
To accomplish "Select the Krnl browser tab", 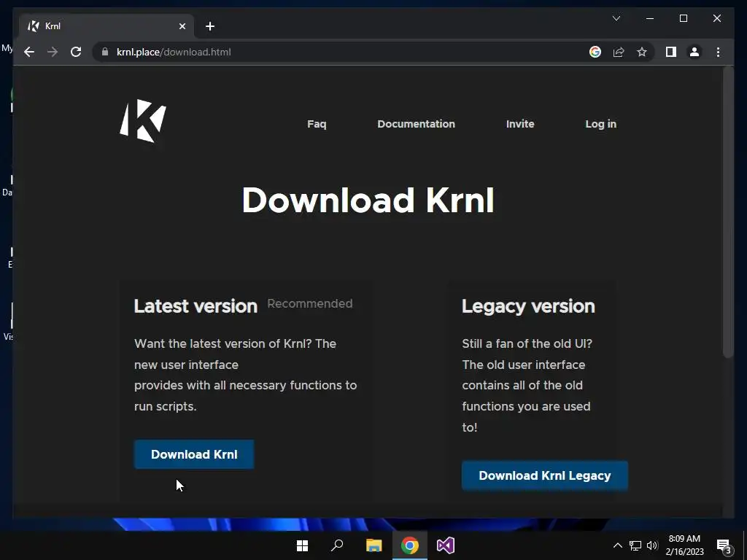I will [x=106, y=26].
